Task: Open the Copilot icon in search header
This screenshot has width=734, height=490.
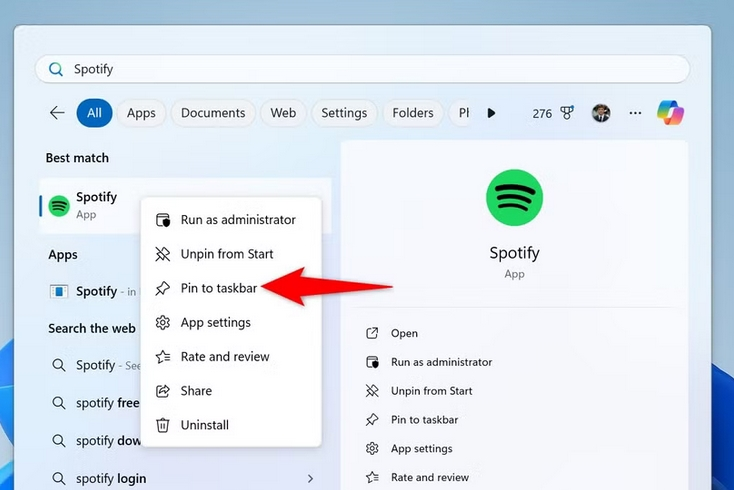Action: point(669,113)
